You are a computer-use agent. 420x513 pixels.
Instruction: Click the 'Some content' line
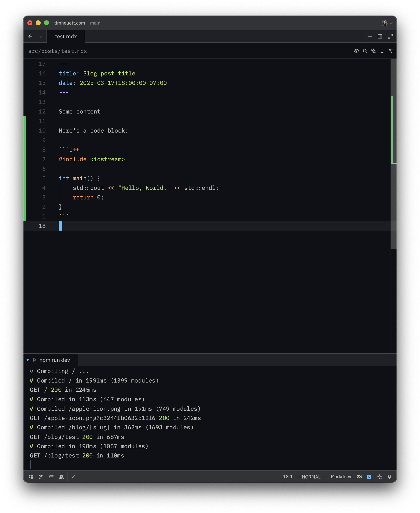80,112
